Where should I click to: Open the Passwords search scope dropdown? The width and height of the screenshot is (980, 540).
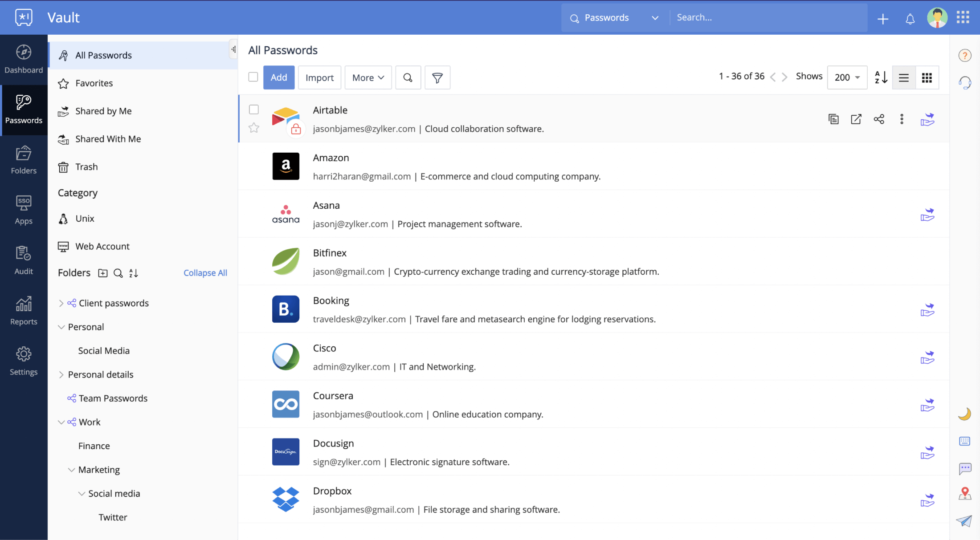point(615,18)
